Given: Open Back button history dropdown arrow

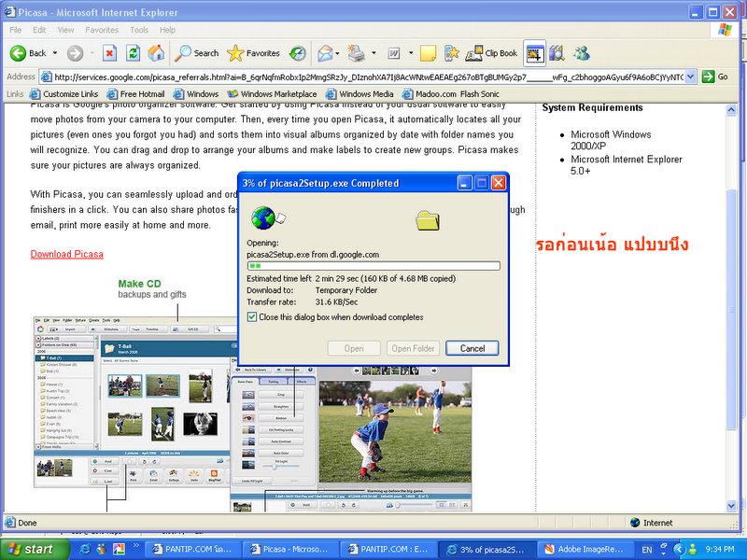Looking at the screenshot, I should pyautogui.click(x=55, y=53).
